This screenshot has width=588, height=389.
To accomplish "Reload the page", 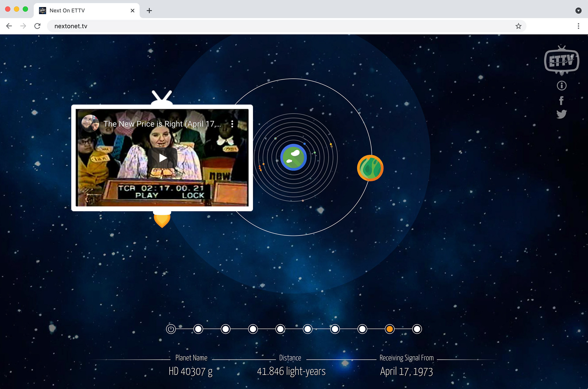I will [x=37, y=26].
